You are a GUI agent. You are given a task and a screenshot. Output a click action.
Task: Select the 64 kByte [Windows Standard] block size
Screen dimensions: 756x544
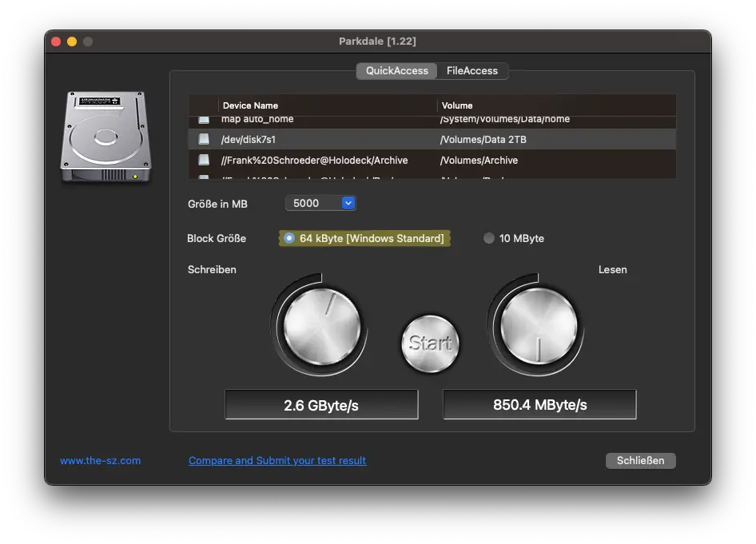coord(289,239)
